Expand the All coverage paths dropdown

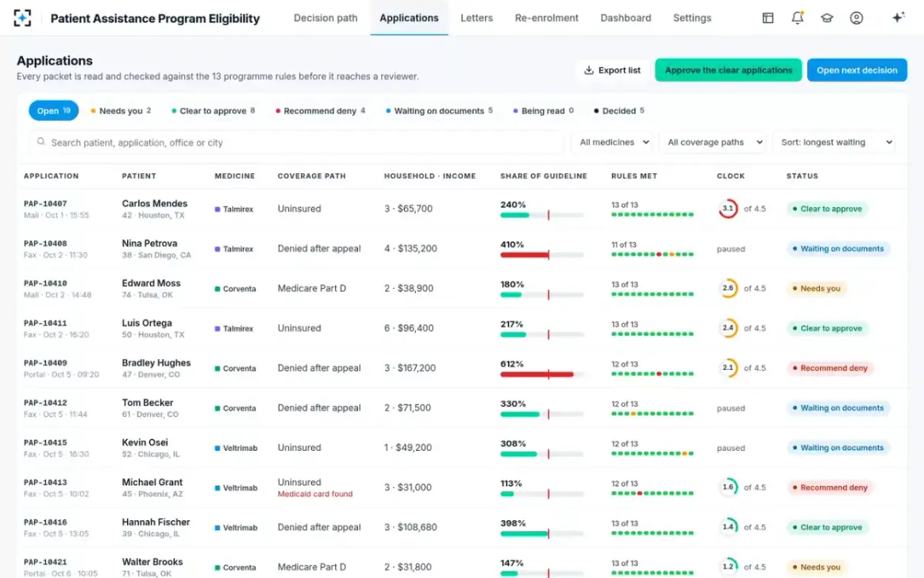pos(714,143)
